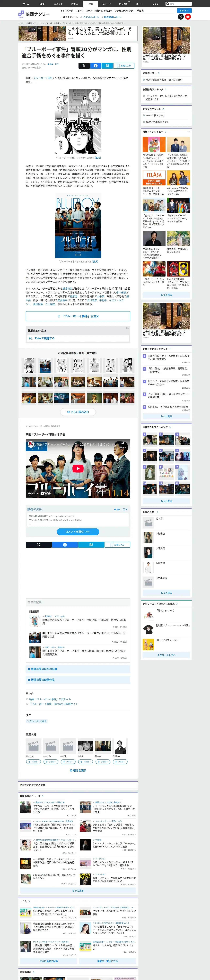Open 映画「ブルーボーイ事件」公式サイト link
The image size is (210, 980).
pyautogui.click(x=50, y=699)
